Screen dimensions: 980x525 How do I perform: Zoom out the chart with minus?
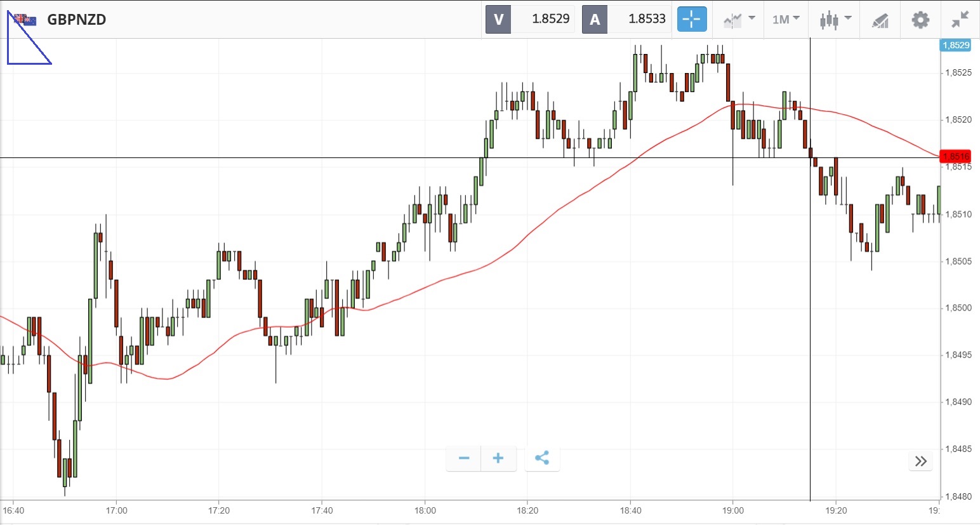(464, 458)
